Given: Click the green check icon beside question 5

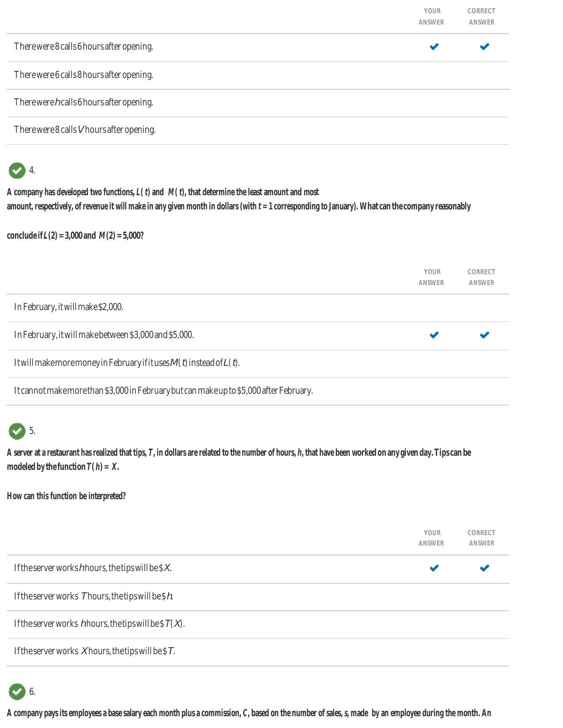Looking at the screenshot, I should click(x=17, y=431).
